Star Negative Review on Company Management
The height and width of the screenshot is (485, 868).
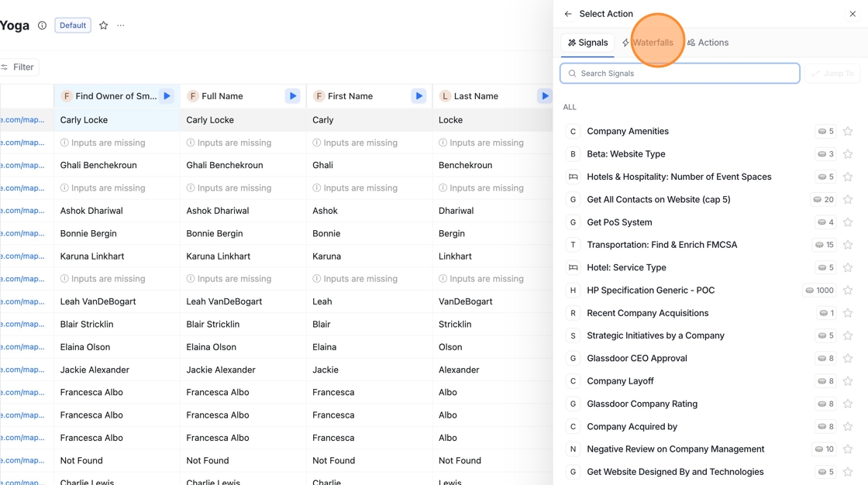pyautogui.click(x=848, y=449)
